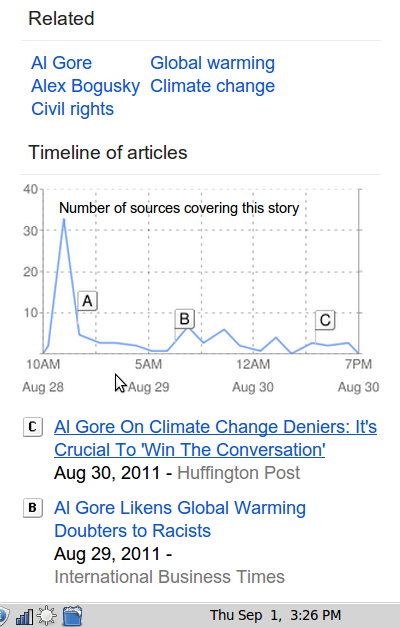The height and width of the screenshot is (628, 400).
Task: Click the B icon beside International Business Times article
Action: click(33, 508)
